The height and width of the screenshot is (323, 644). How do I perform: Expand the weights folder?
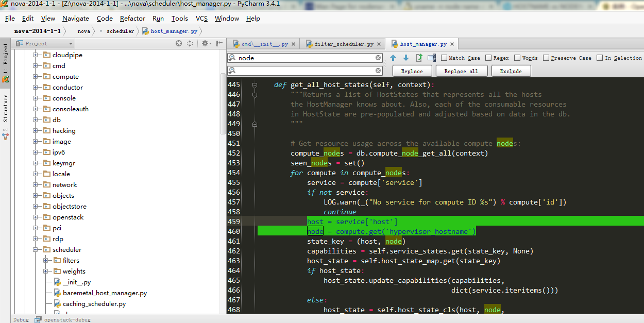pos(46,271)
